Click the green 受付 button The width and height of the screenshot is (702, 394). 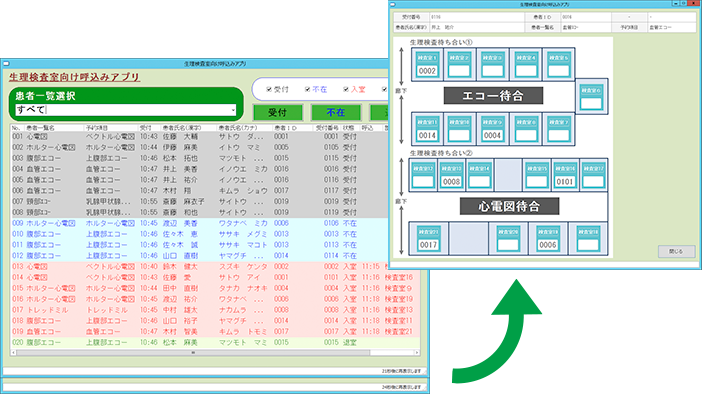click(278, 112)
